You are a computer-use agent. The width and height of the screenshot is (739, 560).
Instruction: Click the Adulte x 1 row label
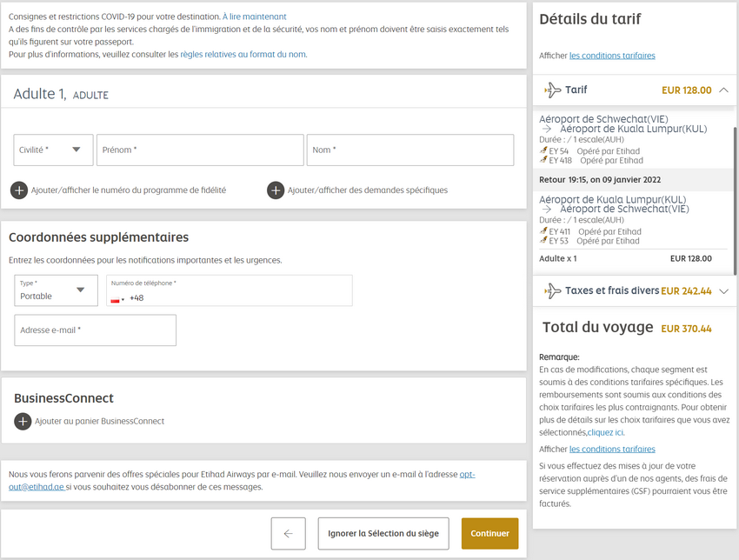tap(558, 259)
